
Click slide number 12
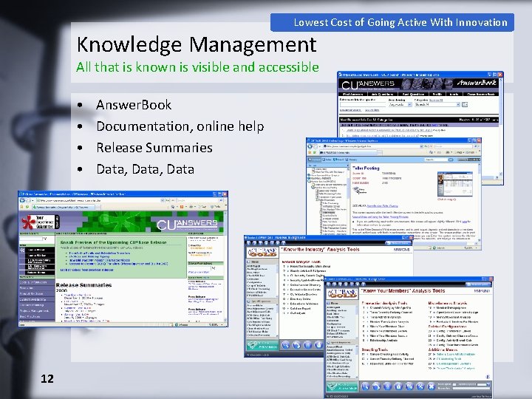click(x=47, y=378)
